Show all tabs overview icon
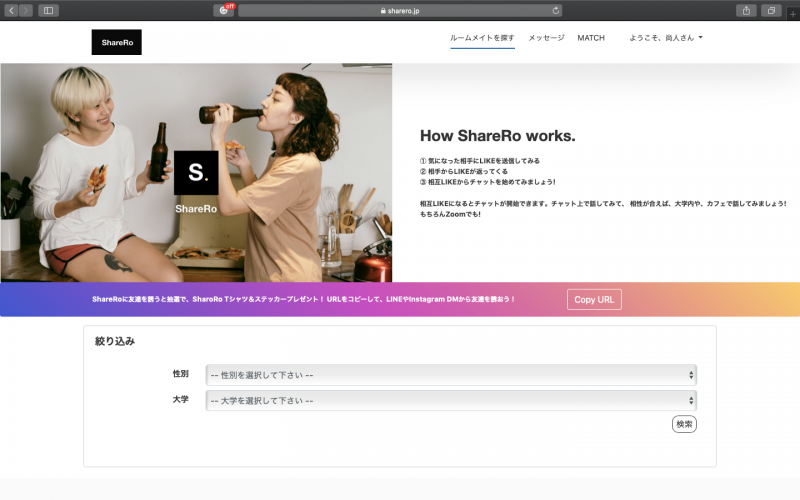Screen dimensions: 800x500 pos(771,10)
